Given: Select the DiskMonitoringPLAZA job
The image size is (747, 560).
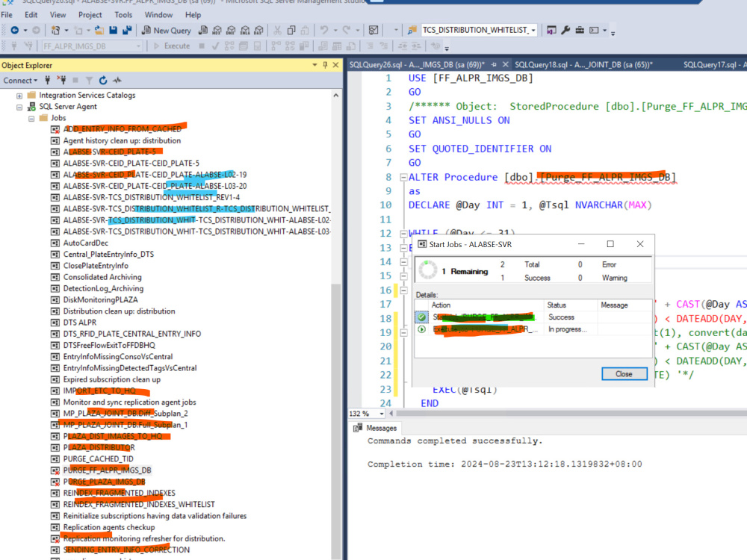Looking at the screenshot, I should point(101,300).
